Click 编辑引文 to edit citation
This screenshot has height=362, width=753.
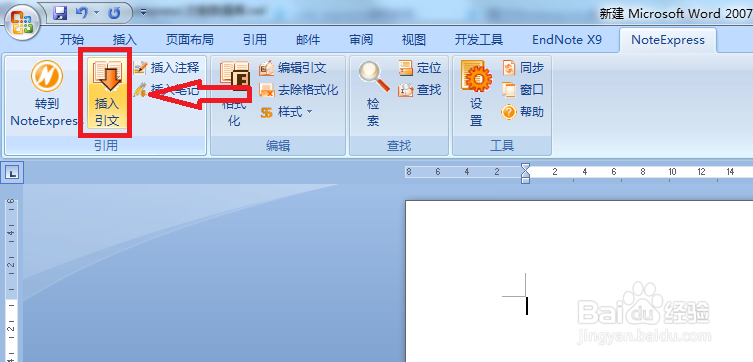click(293, 68)
